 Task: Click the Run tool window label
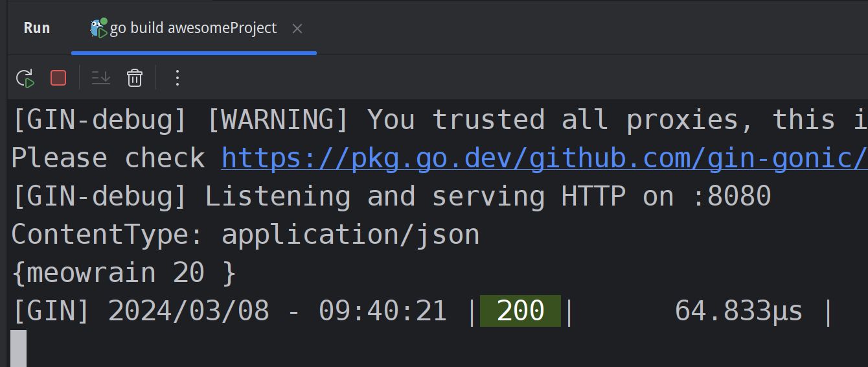tap(37, 29)
